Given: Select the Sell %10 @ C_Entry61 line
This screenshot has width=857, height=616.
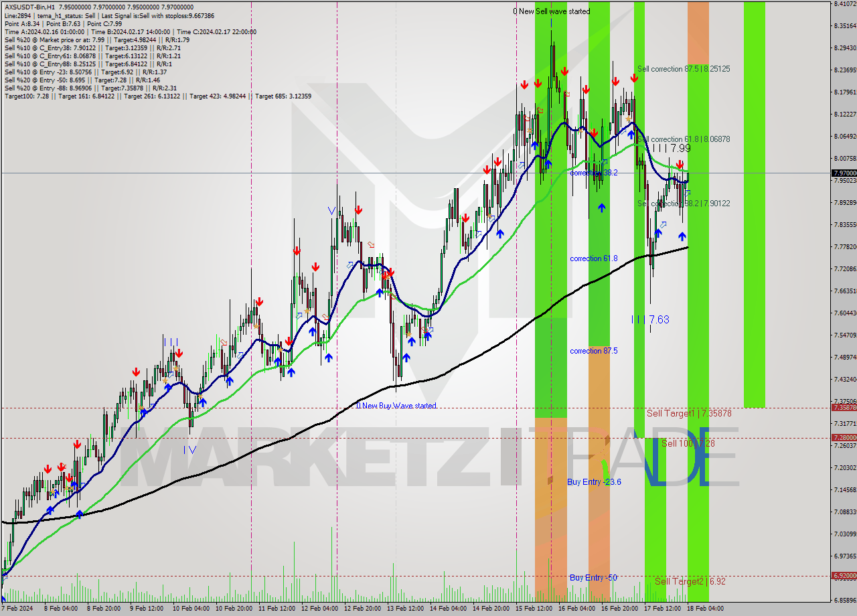Looking at the screenshot, I should coord(92,56).
